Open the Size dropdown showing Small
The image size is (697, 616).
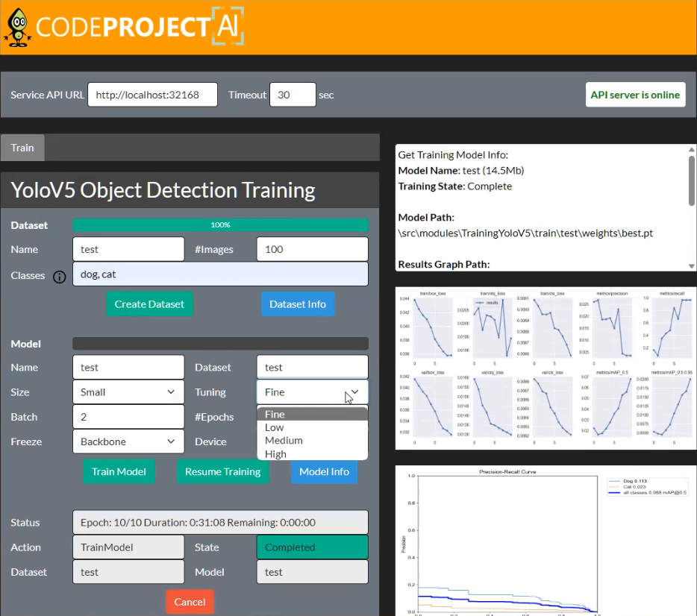128,392
